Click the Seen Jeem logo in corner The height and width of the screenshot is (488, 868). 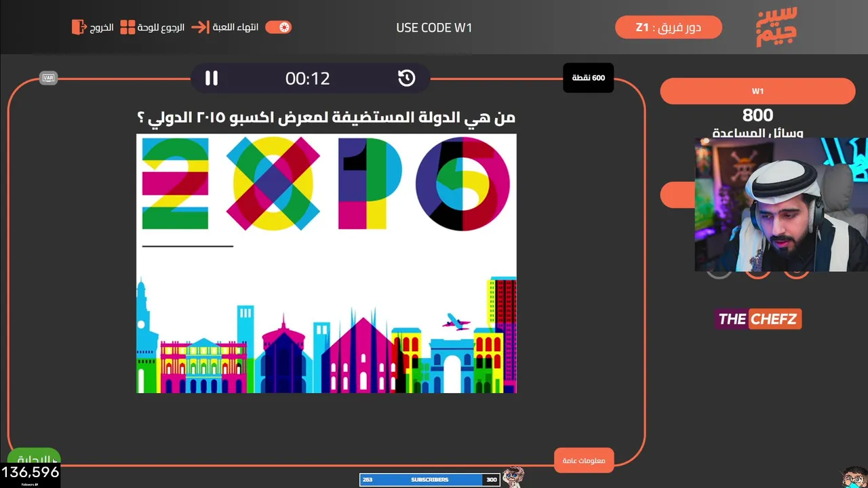(x=777, y=27)
